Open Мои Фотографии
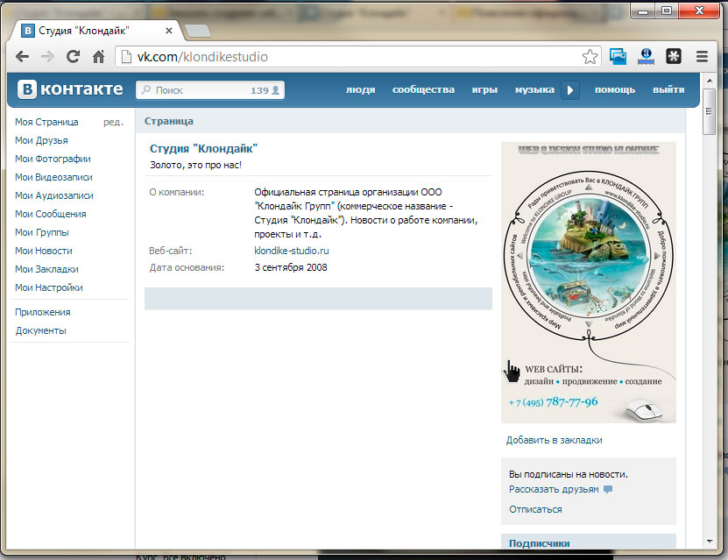Viewport: 728px width, 560px height. (x=53, y=159)
